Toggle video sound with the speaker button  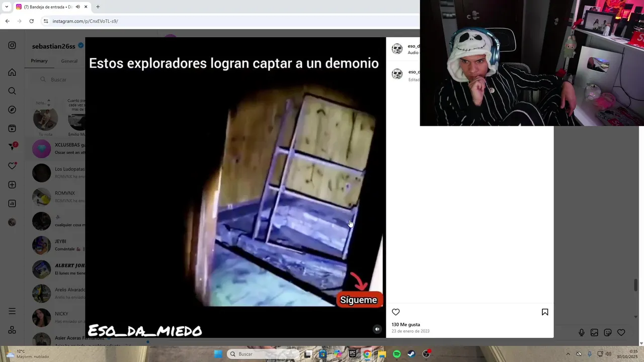[x=377, y=329]
